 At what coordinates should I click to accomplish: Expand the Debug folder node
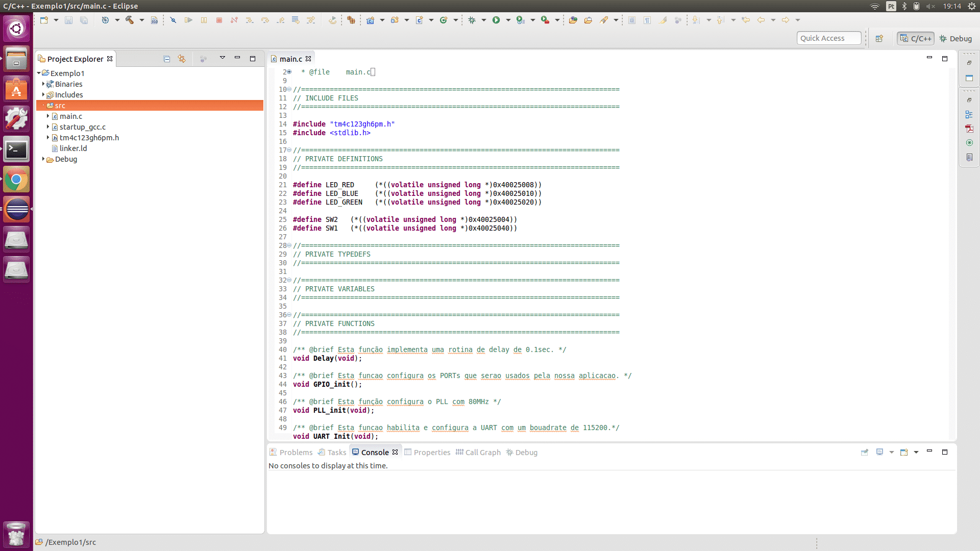[x=43, y=159]
